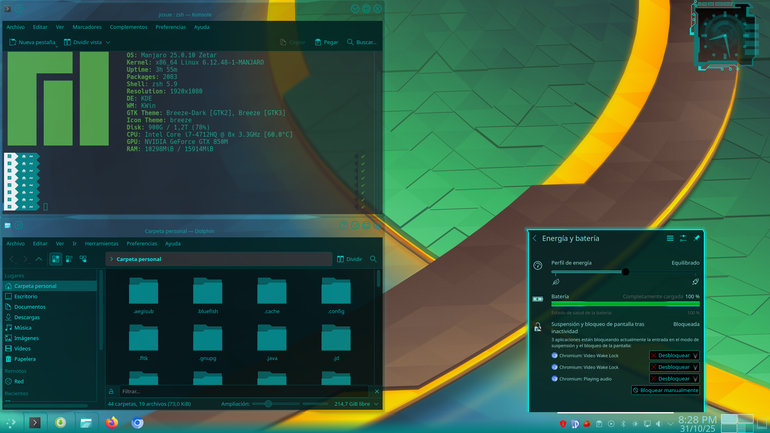Click power-saver leaf icon under profile slider

[555, 282]
